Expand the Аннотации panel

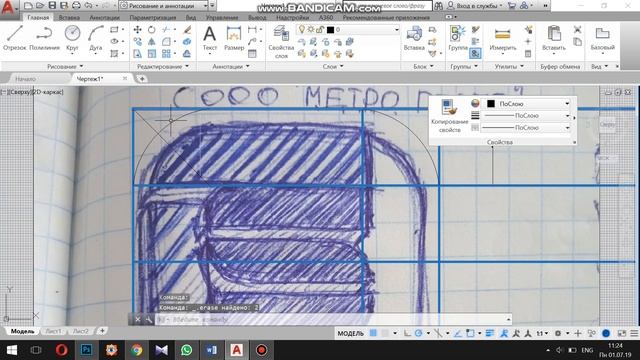click(x=231, y=66)
